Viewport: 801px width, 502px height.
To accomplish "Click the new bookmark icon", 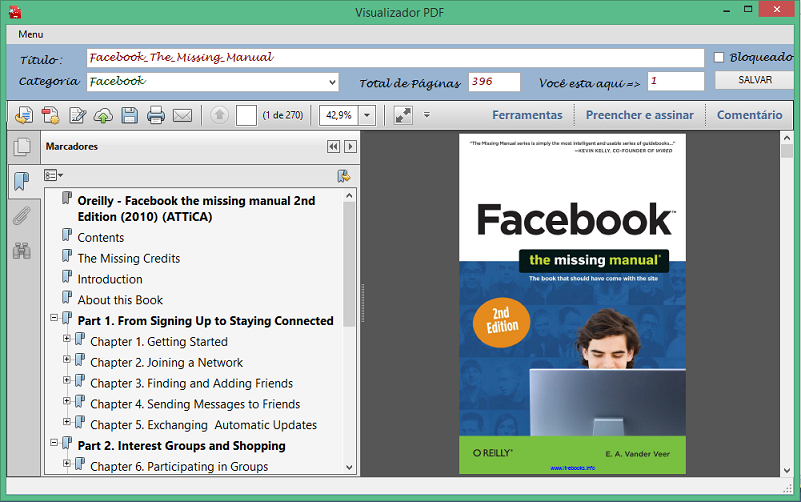I will (x=344, y=176).
